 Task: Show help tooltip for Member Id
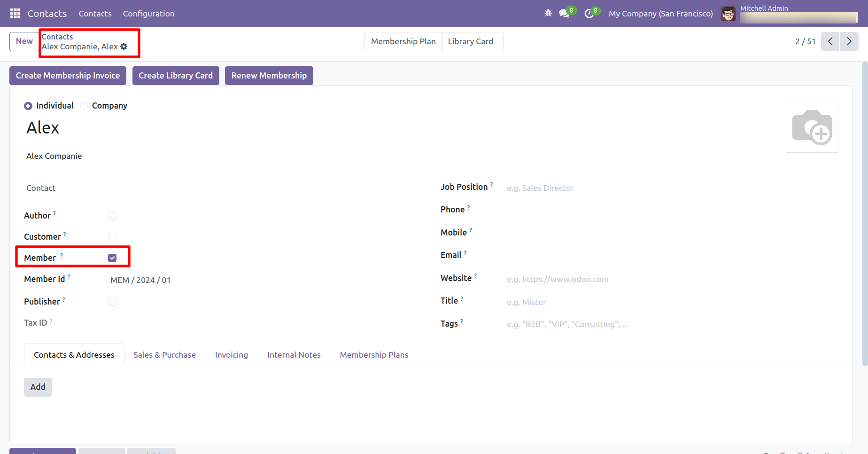click(69, 276)
